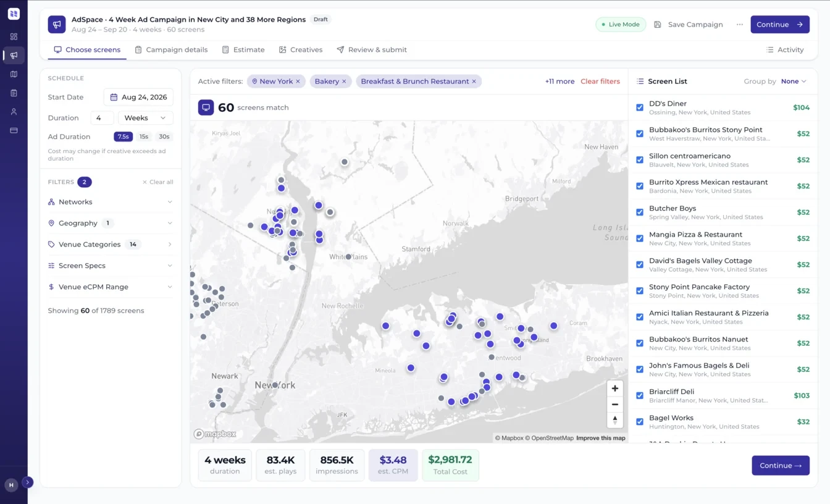Uncheck Bagel Works screen
The image size is (830, 504).
pyautogui.click(x=640, y=422)
